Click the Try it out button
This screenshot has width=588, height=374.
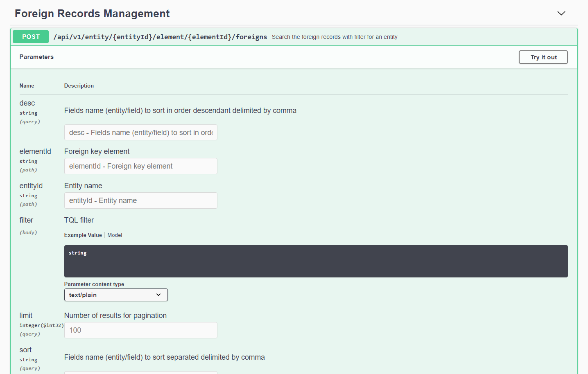(x=543, y=57)
